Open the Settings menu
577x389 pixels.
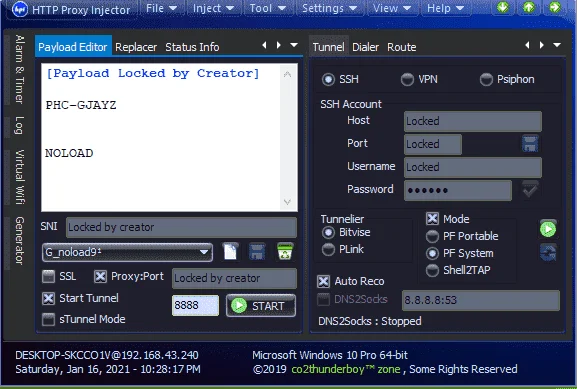[x=329, y=8]
